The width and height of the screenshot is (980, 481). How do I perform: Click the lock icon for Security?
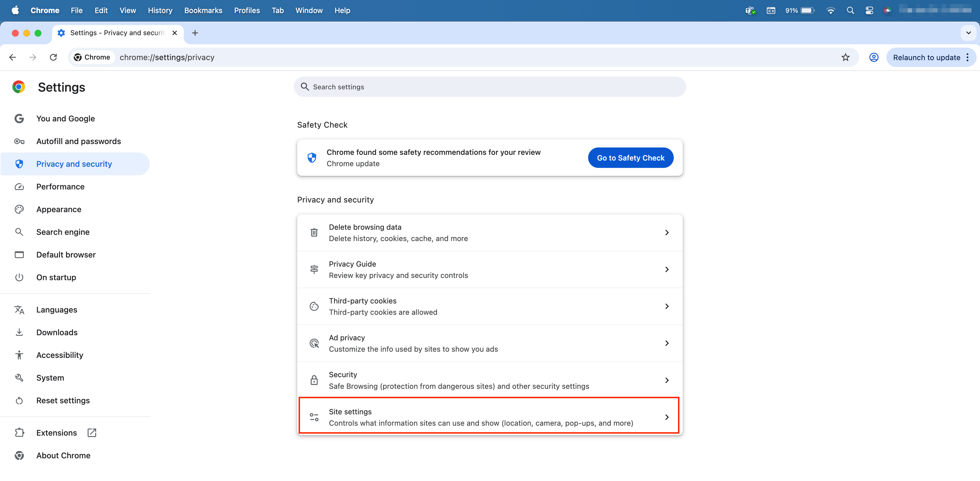[x=314, y=380]
